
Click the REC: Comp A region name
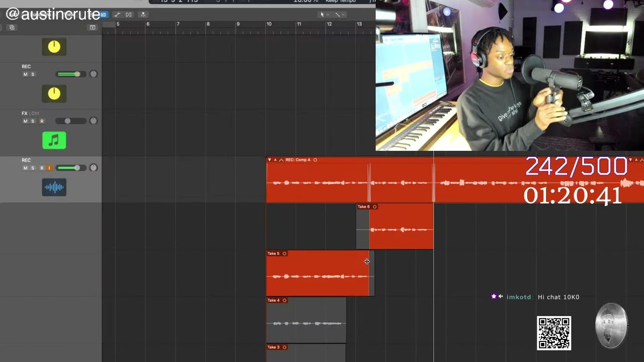point(298,160)
